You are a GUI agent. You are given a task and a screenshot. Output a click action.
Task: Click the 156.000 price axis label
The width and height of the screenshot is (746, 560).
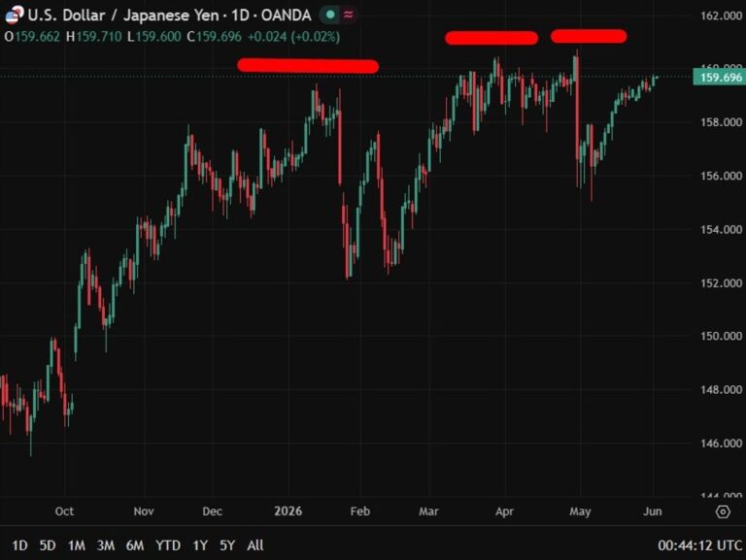(x=721, y=176)
